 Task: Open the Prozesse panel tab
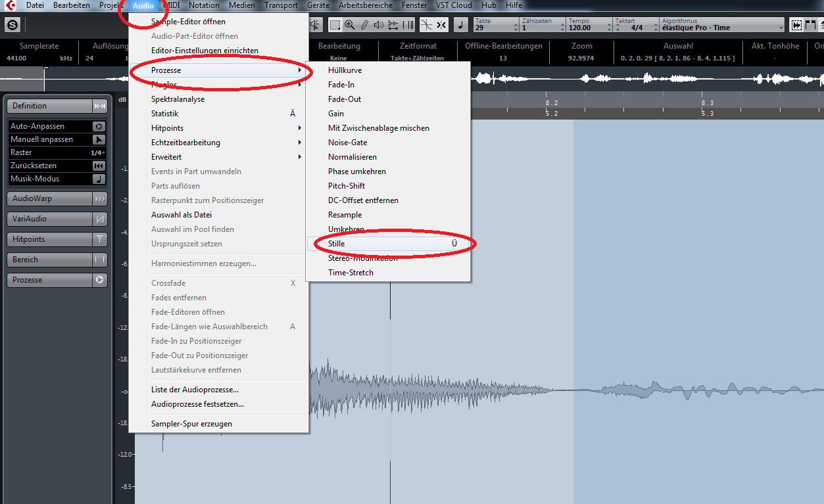(x=49, y=280)
